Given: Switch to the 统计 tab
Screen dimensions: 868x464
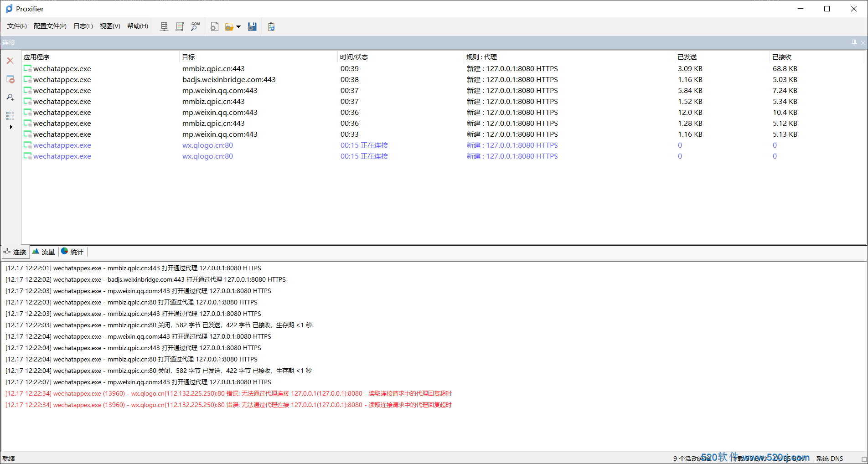Looking at the screenshot, I should coord(72,252).
